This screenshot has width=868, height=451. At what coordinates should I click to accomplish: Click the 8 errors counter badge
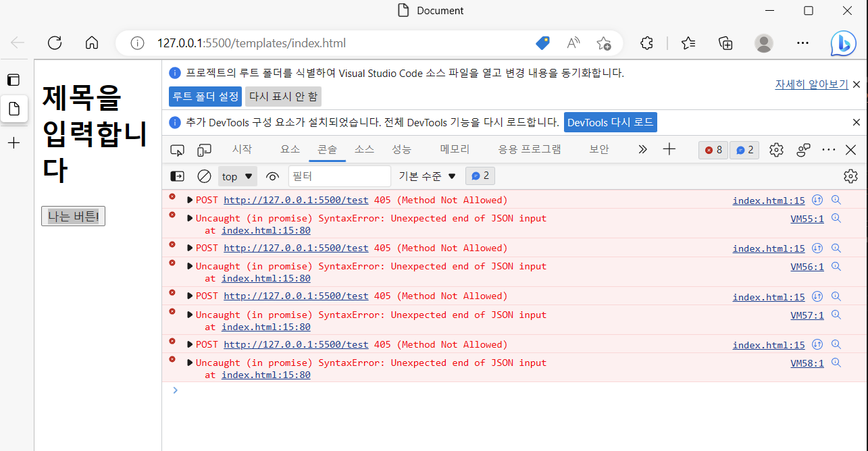click(713, 150)
